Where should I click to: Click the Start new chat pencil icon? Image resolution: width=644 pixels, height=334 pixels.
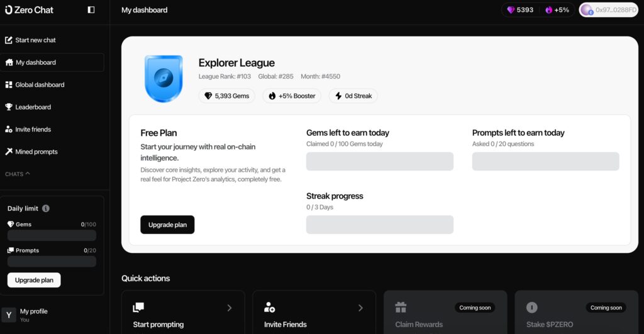coord(9,40)
